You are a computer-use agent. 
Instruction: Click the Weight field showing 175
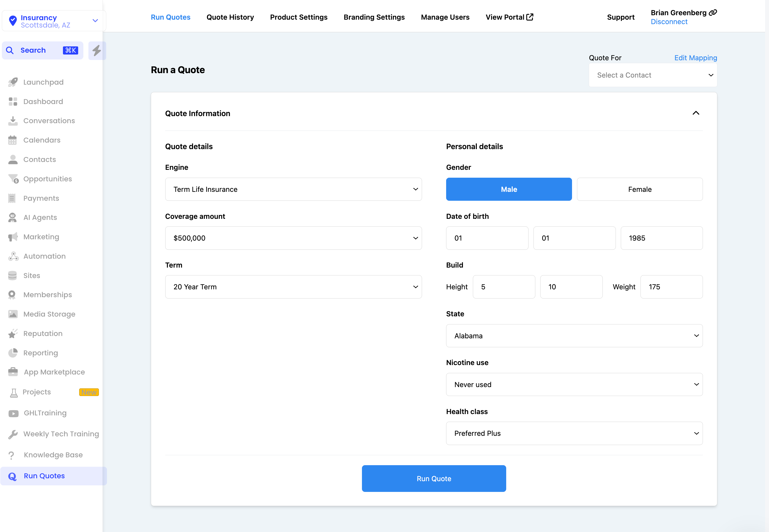pos(671,287)
